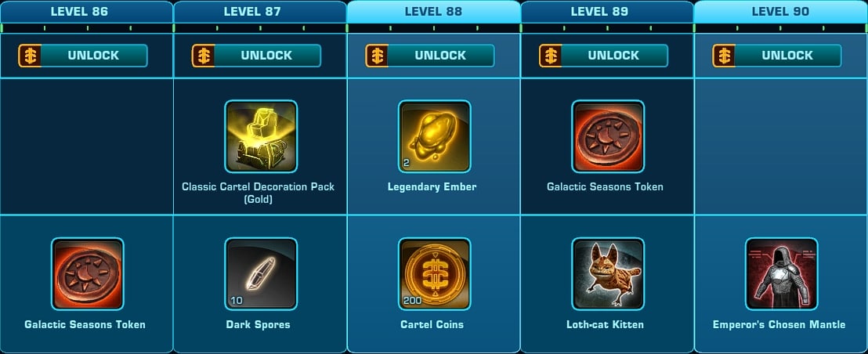
Task: Select the Level 89 header tab
Action: (x=607, y=12)
